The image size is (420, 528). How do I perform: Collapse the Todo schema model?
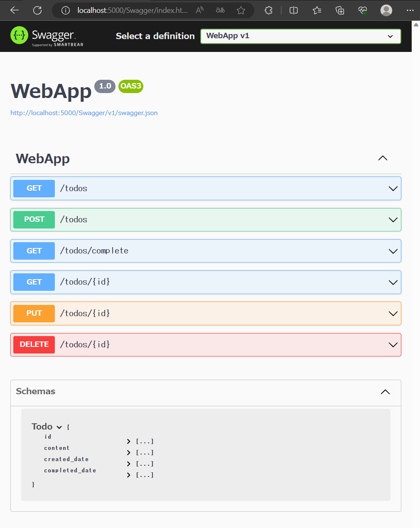click(x=59, y=427)
